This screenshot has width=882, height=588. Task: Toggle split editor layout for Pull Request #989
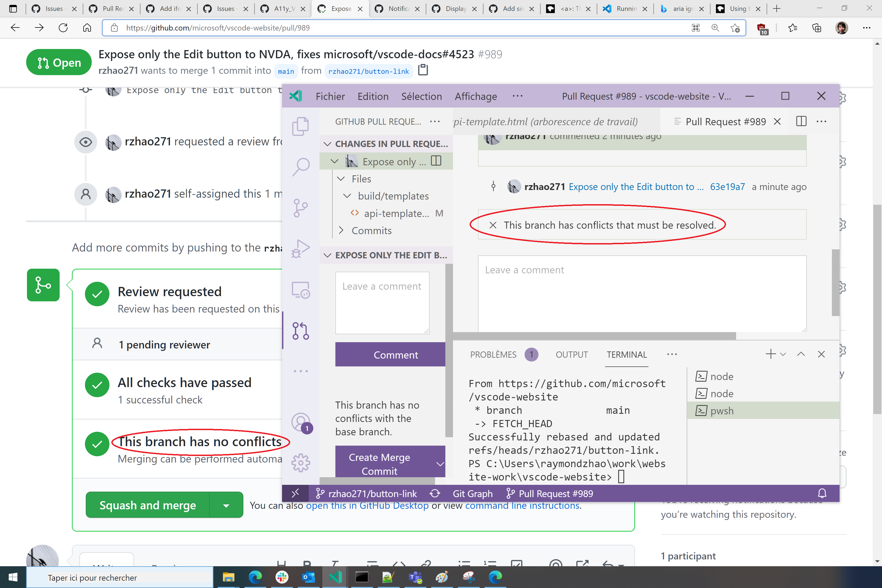pos(801,121)
